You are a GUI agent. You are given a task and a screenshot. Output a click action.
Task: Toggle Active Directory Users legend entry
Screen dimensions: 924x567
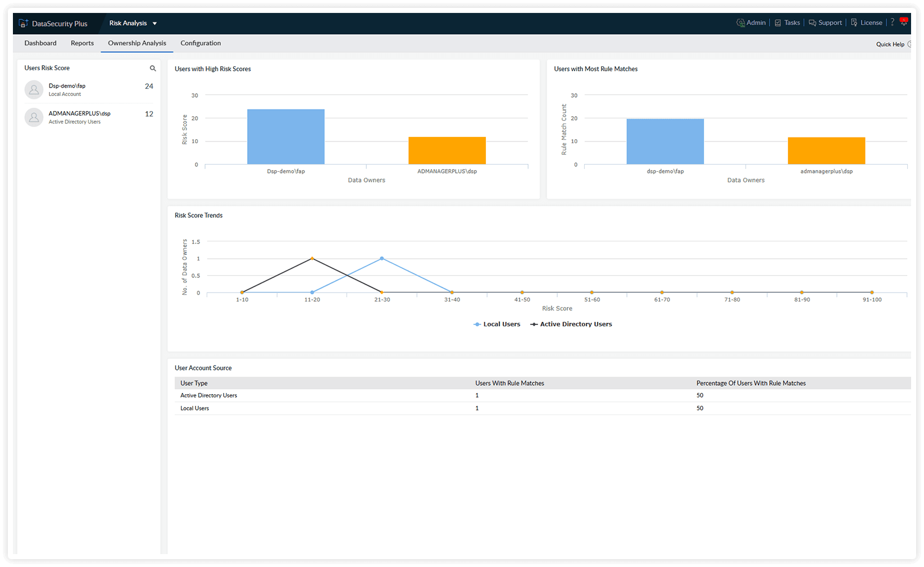coord(571,324)
